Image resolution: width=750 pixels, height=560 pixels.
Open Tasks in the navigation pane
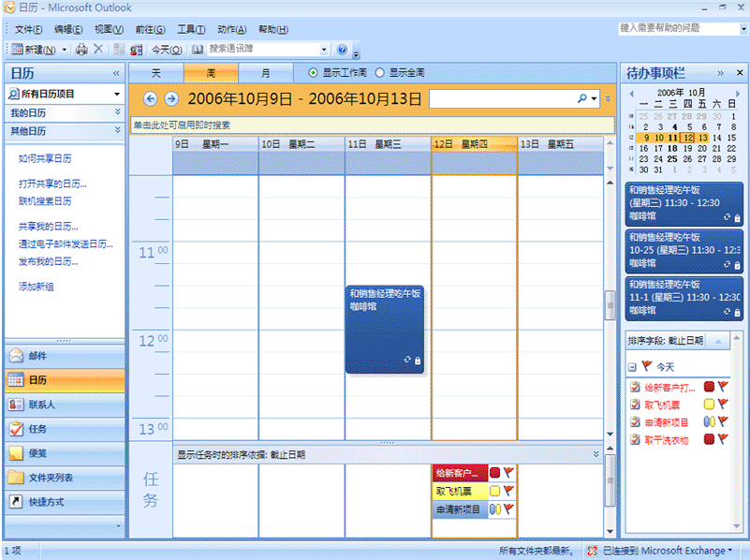[x=37, y=429]
